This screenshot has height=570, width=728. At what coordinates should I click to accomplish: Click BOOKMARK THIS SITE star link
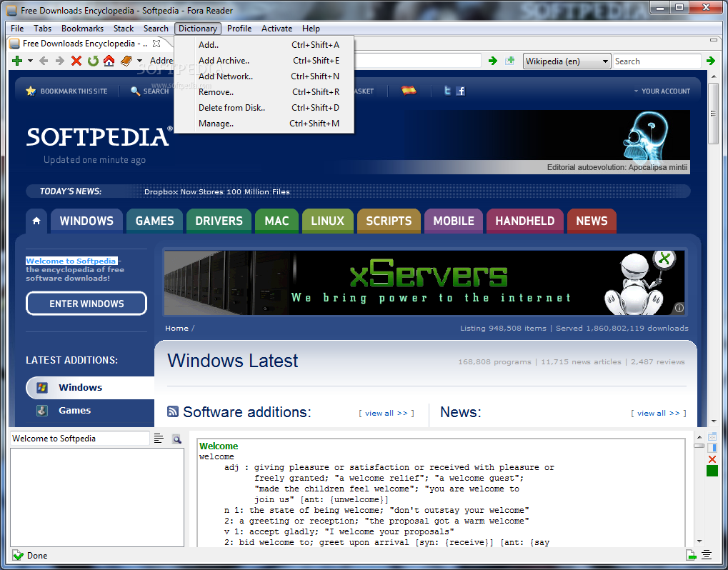tap(67, 91)
